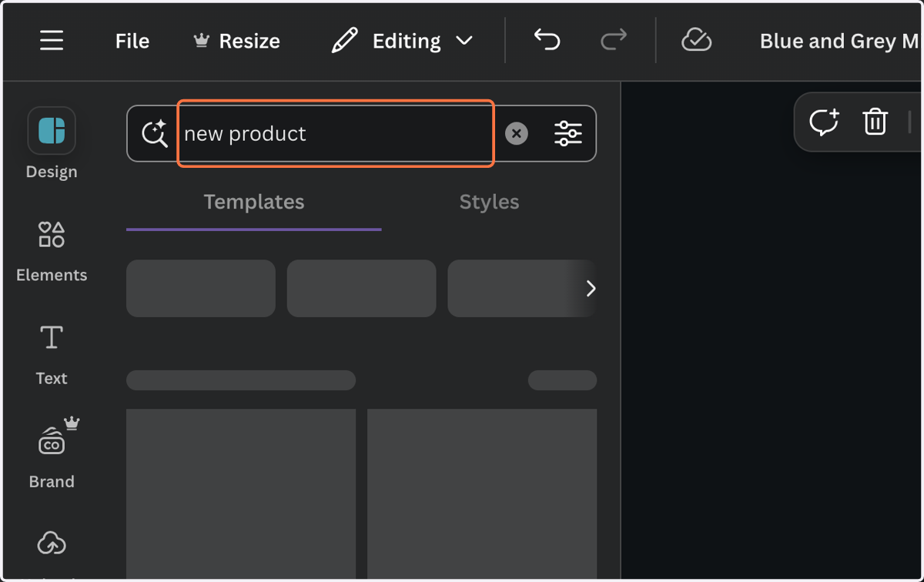Switch to the Styles tab

[x=489, y=202]
